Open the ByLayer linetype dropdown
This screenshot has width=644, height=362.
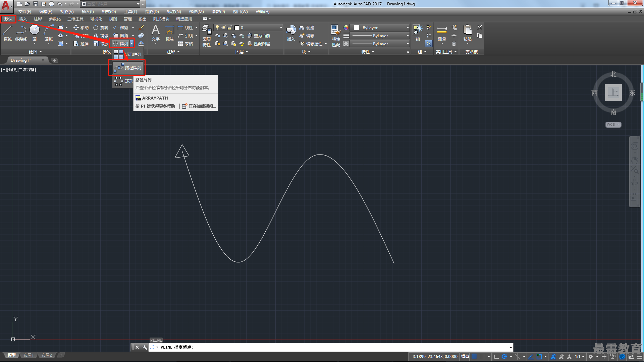[379, 44]
